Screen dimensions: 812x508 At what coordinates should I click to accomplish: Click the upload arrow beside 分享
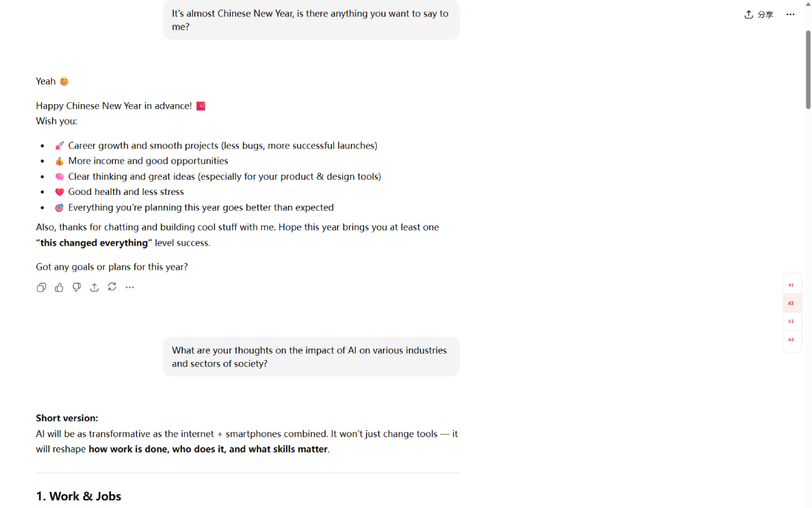tap(748, 14)
